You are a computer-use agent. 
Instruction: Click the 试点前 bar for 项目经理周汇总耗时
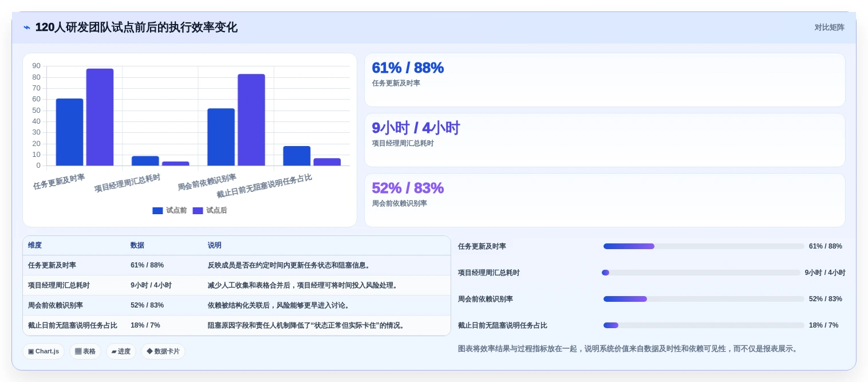145,161
